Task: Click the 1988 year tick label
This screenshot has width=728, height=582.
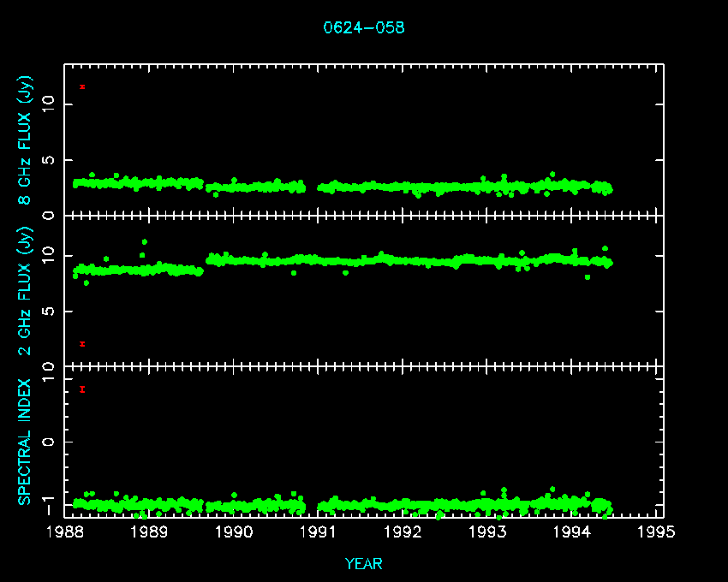Action: (64, 532)
